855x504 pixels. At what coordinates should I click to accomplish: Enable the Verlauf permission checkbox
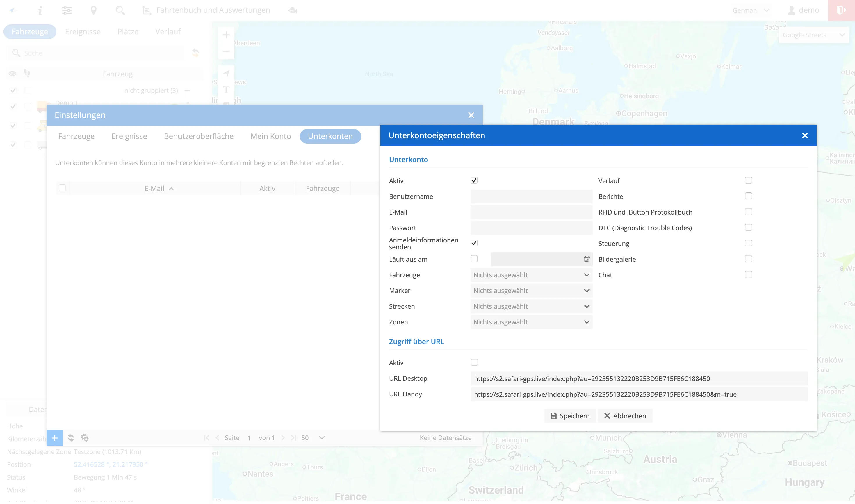[748, 180]
